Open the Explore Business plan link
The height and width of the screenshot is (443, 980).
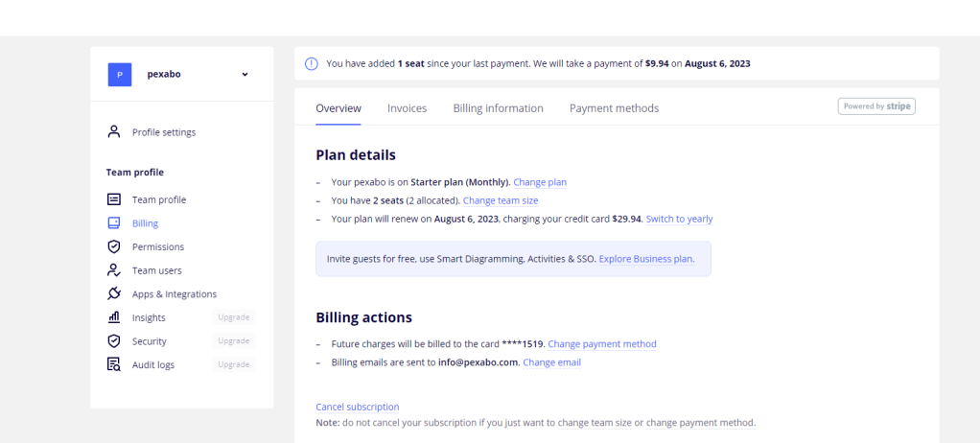[647, 259]
